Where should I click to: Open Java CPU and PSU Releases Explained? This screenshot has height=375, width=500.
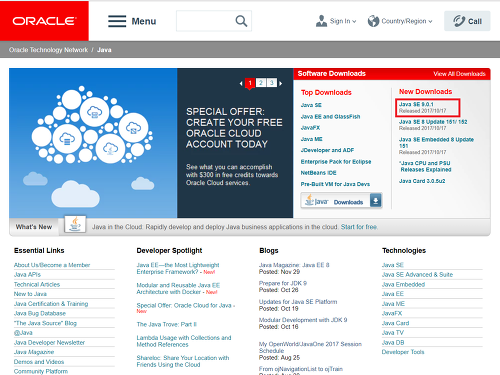click(x=425, y=166)
